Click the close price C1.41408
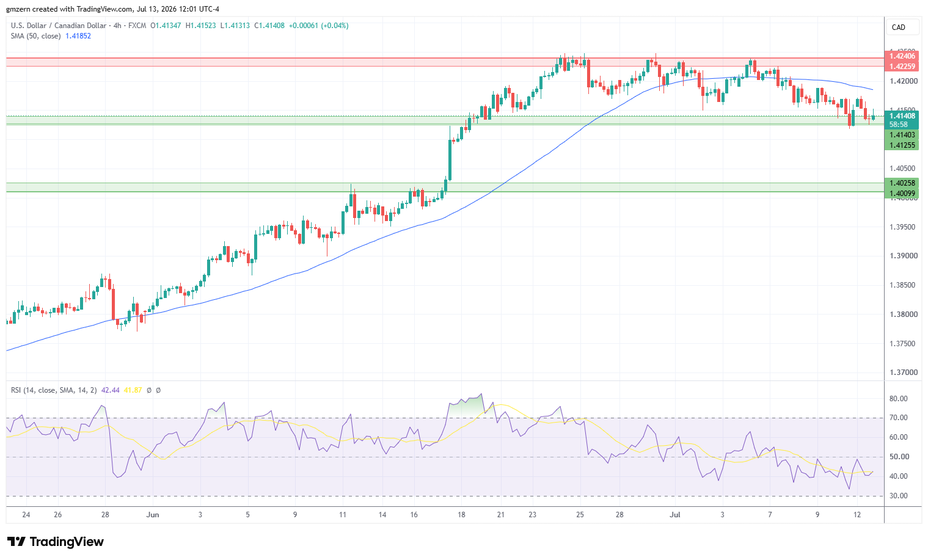 pos(269,26)
